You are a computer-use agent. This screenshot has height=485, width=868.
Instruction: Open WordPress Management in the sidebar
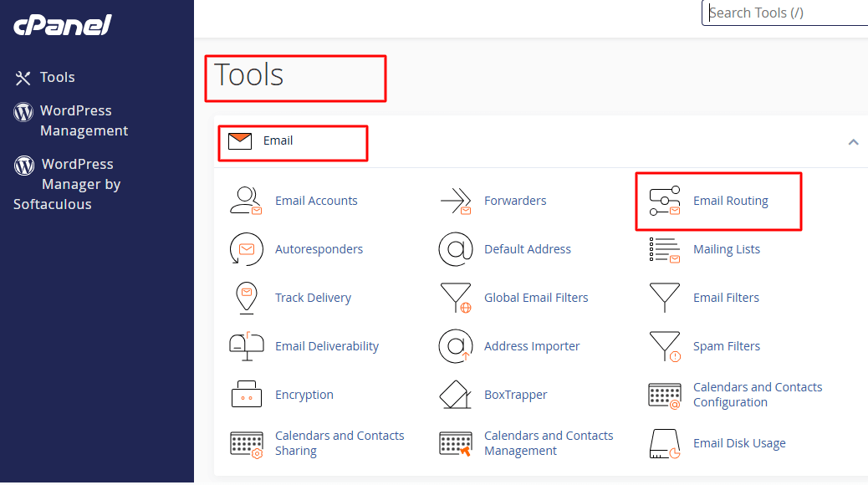(84, 120)
